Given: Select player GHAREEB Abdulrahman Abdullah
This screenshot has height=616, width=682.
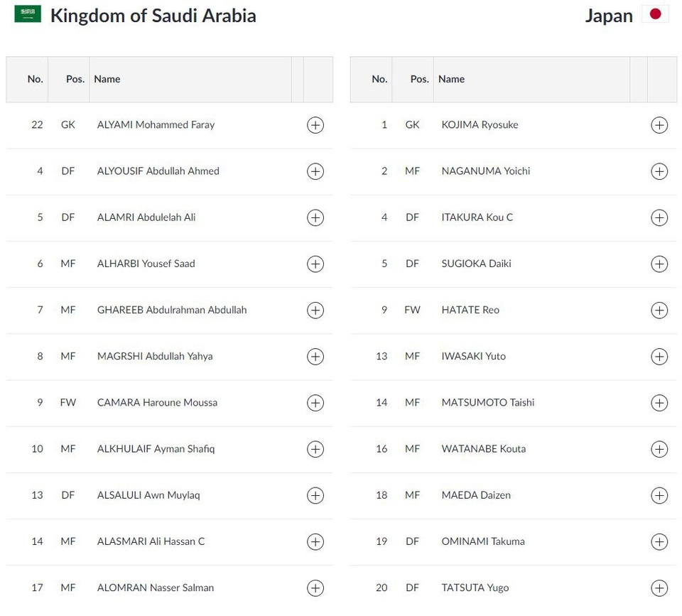Looking at the screenshot, I should tap(171, 310).
